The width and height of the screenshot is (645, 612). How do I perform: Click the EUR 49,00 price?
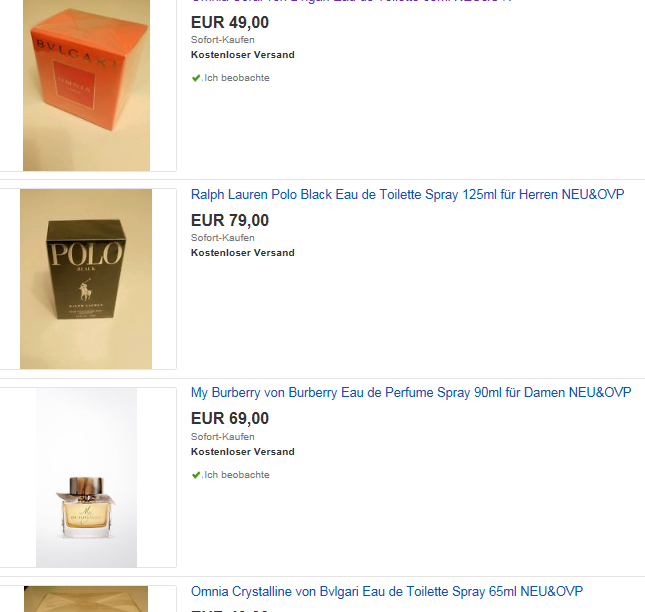(x=230, y=22)
